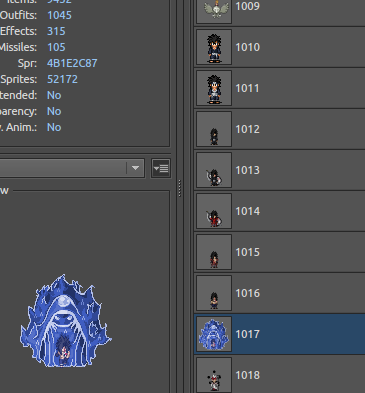Select the outfit 1013 sprite thumbnail
365x393 pixels.
[214, 170]
